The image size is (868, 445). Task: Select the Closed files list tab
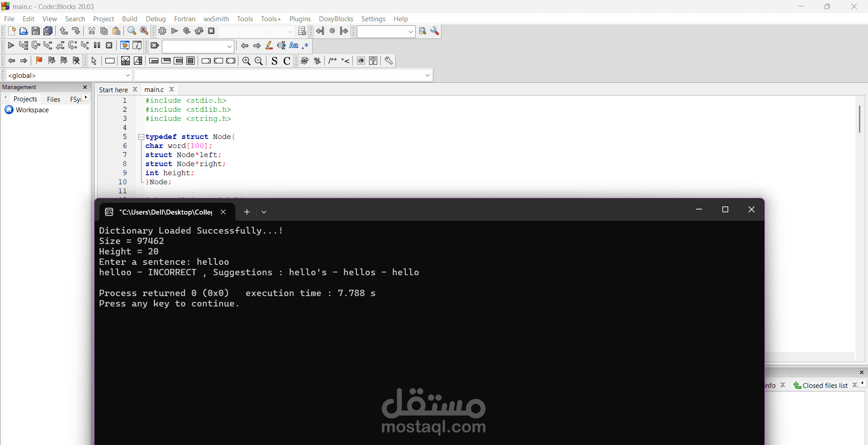tap(825, 385)
